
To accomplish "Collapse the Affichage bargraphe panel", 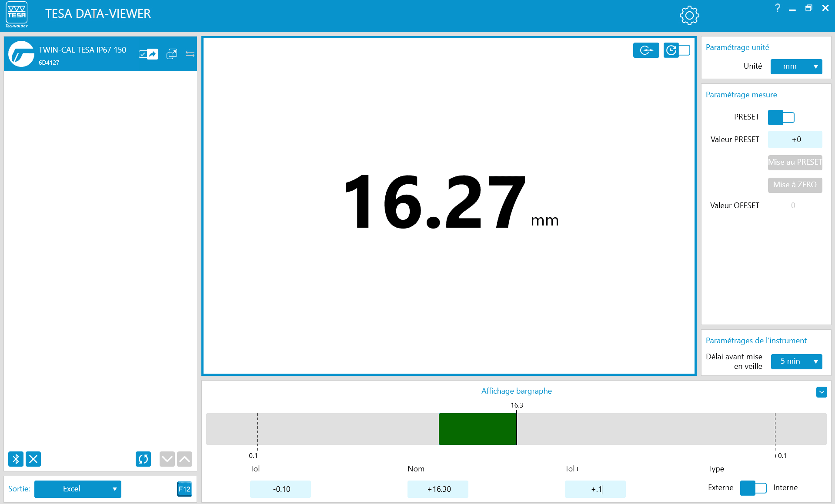I will (821, 392).
